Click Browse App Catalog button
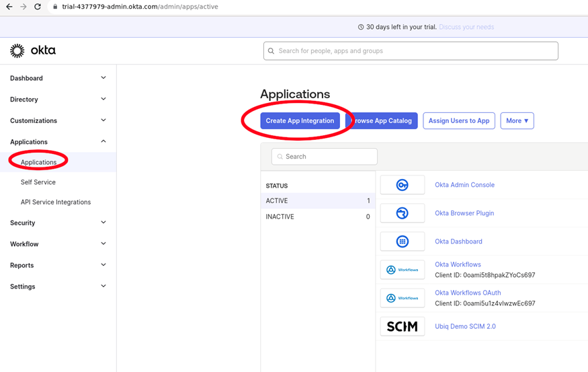The height and width of the screenshot is (372, 588). pyautogui.click(x=382, y=121)
